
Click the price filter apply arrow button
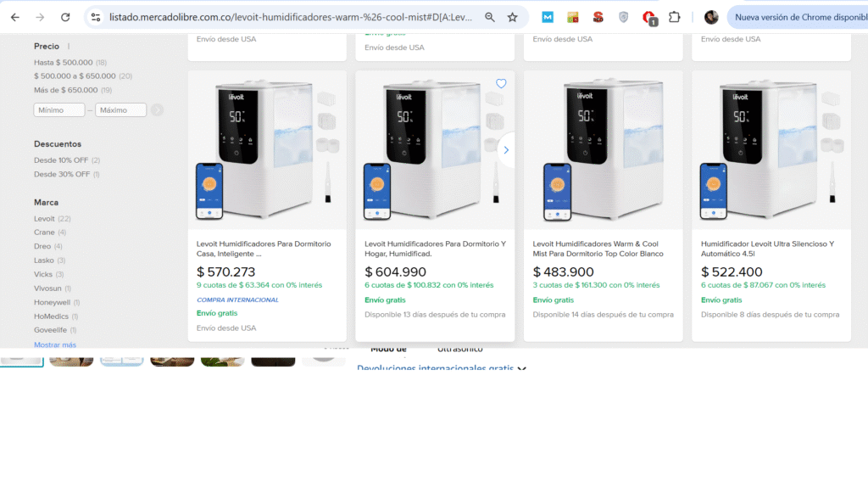158,110
